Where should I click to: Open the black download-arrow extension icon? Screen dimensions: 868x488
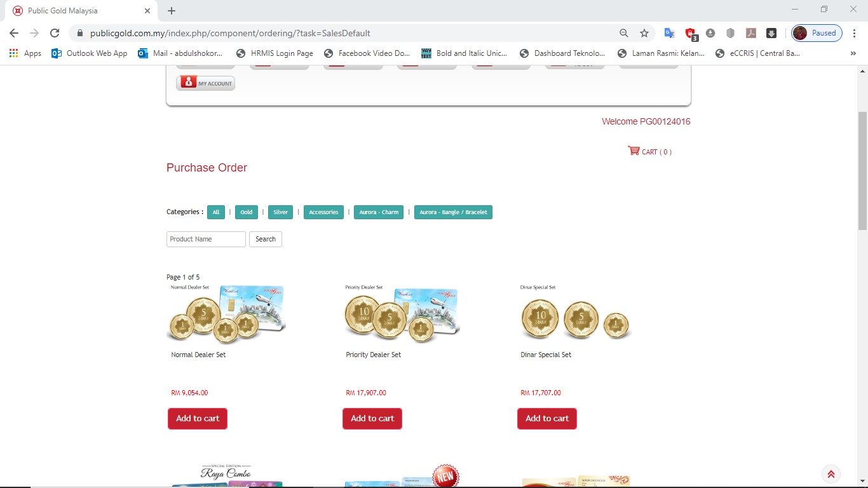771,33
